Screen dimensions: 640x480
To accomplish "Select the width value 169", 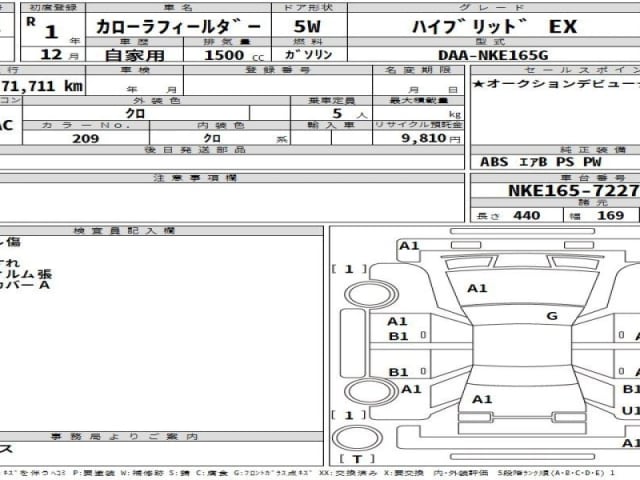I will [610, 215].
